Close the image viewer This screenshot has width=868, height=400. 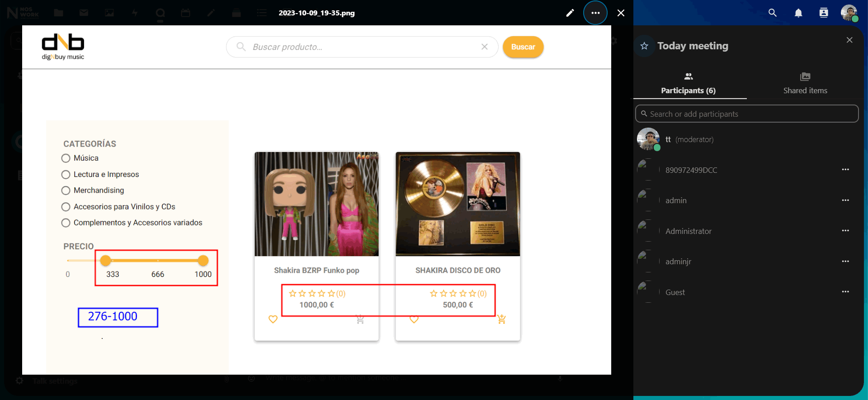621,13
